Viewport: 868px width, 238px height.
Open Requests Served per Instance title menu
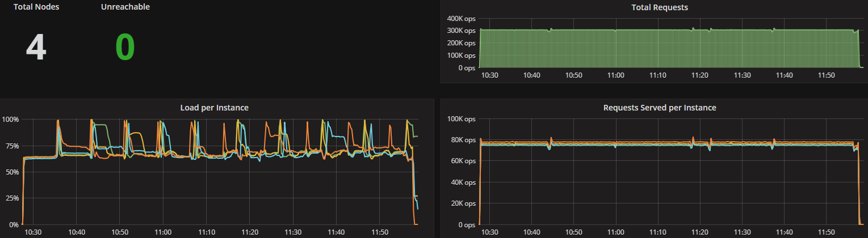pyautogui.click(x=659, y=107)
